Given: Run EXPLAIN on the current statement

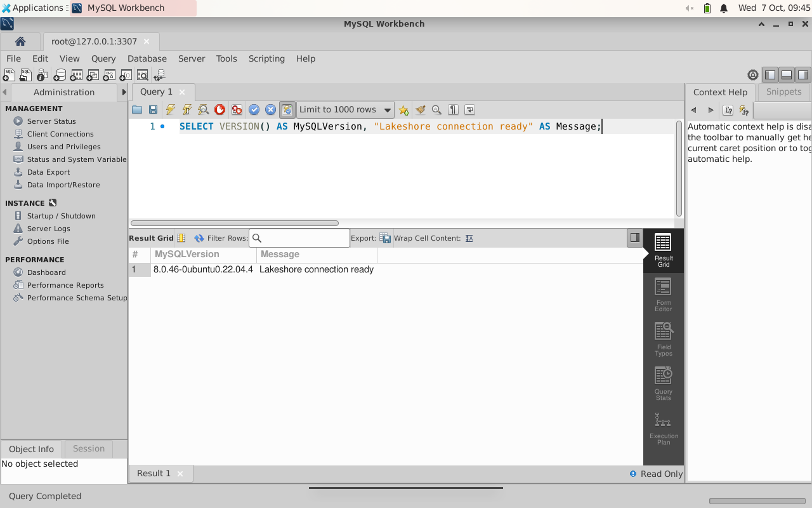Looking at the screenshot, I should point(203,110).
